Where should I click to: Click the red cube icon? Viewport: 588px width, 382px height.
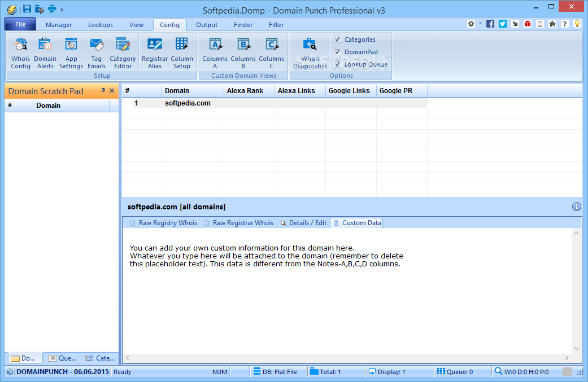tap(528, 24)
